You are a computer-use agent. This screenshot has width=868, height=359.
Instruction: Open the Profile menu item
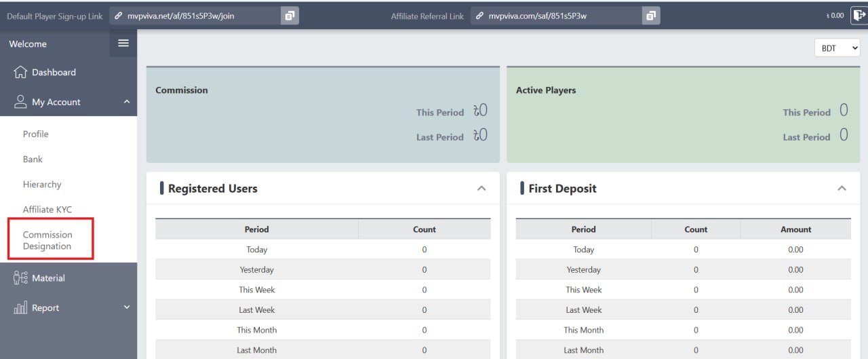click(x=36, y=134)
